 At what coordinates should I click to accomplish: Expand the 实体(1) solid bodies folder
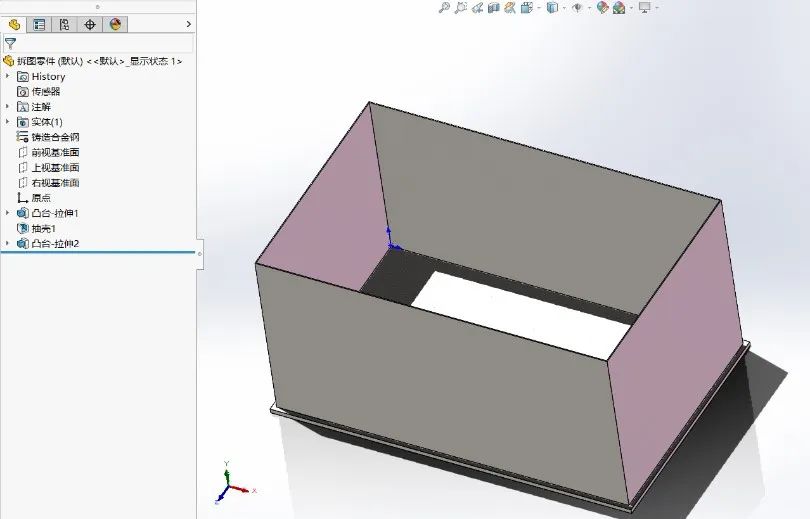(8, 122)
